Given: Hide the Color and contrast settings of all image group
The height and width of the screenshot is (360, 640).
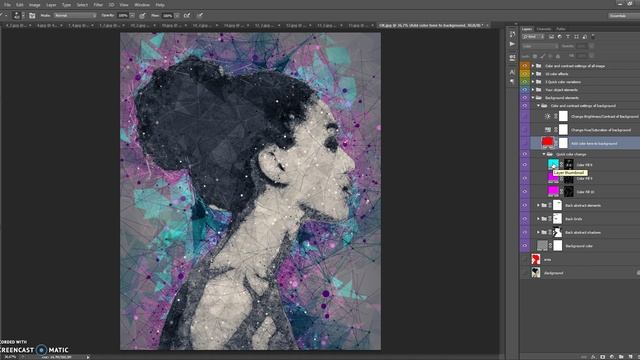Looking at the screenshot, I should (524, 66).
